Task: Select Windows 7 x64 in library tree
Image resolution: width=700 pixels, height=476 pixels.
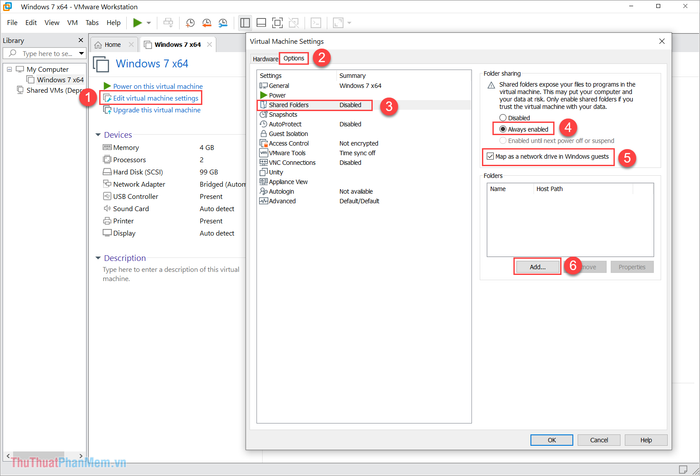Action: [55, 79]
